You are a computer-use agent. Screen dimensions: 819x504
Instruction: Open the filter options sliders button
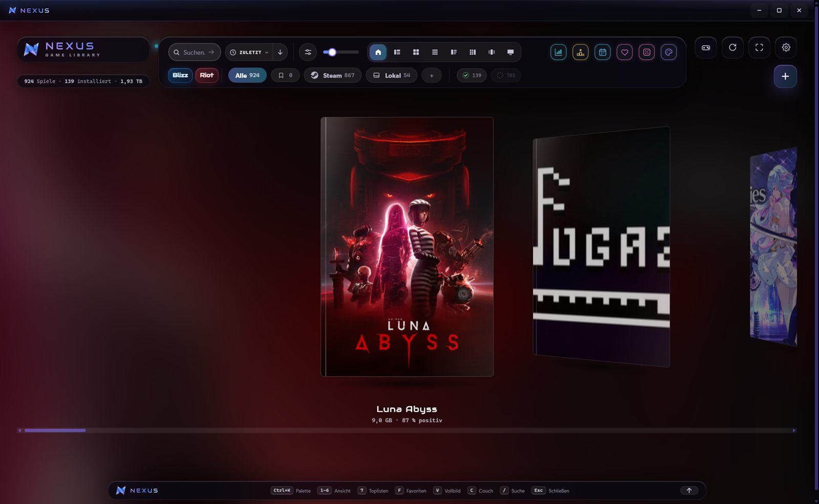click(x=308, y=52)
